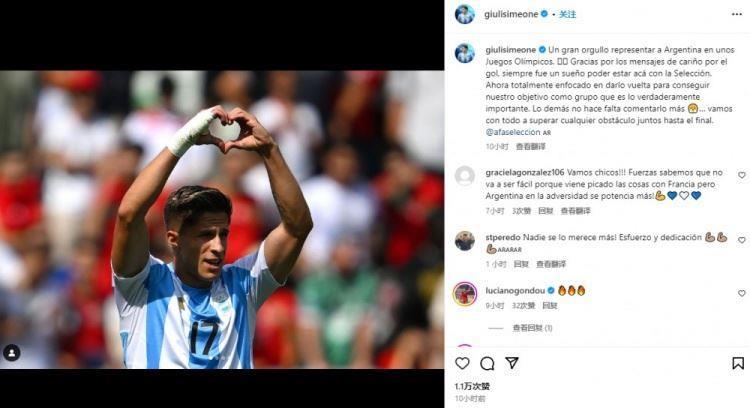Open lucianogondou's profile avatar
Viewport: 750px width, 408px height.
pos(464,294)
